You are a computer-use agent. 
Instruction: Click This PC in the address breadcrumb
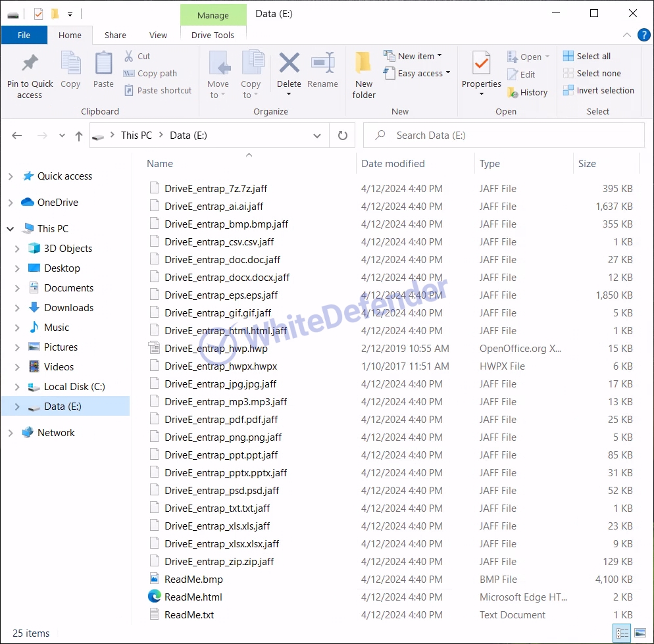point(136,136)
